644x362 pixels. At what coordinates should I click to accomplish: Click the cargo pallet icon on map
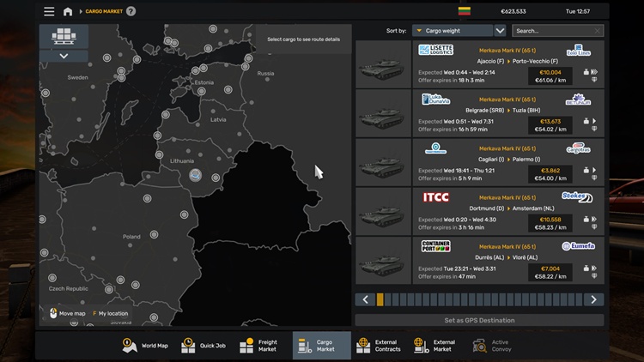coord(64,37)
